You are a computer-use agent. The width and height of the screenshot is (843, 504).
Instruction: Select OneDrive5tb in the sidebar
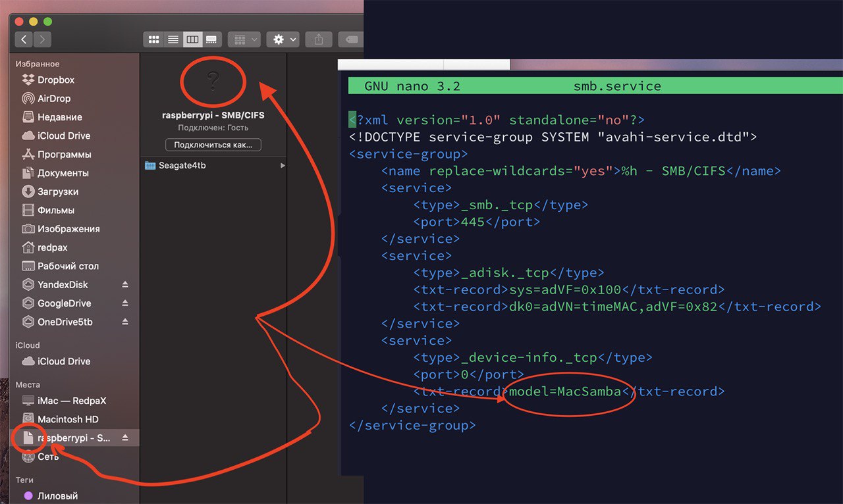(x=65, y=322)
